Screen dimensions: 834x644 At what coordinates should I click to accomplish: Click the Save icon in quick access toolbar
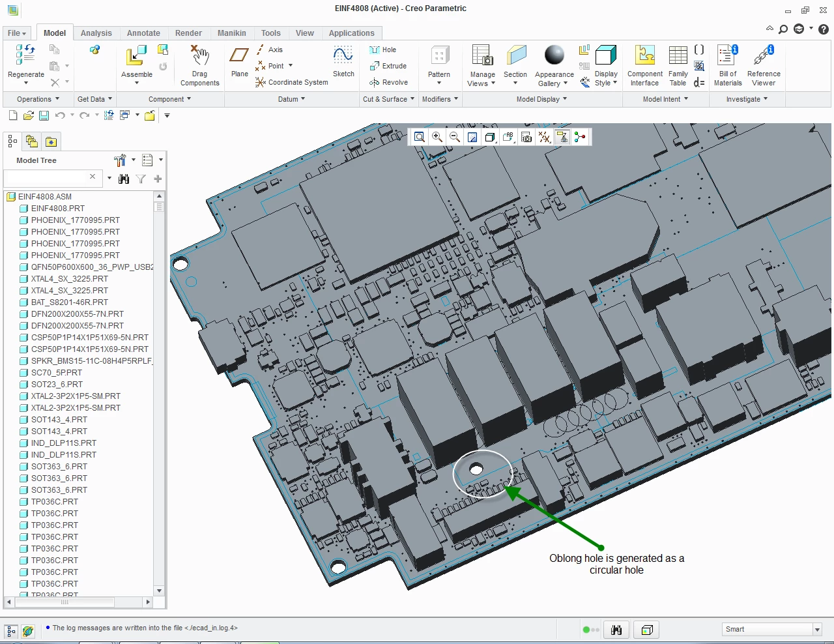44,115
